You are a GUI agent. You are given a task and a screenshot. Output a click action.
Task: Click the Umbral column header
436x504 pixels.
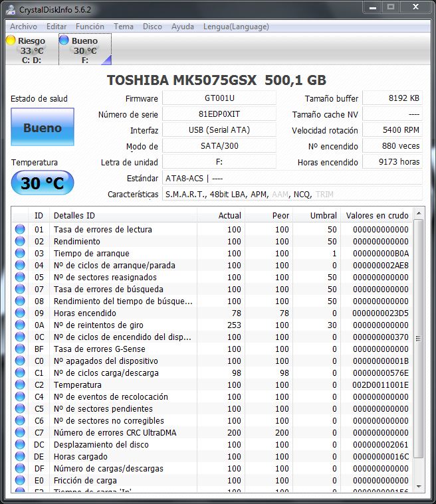click(x=316, y=215)
